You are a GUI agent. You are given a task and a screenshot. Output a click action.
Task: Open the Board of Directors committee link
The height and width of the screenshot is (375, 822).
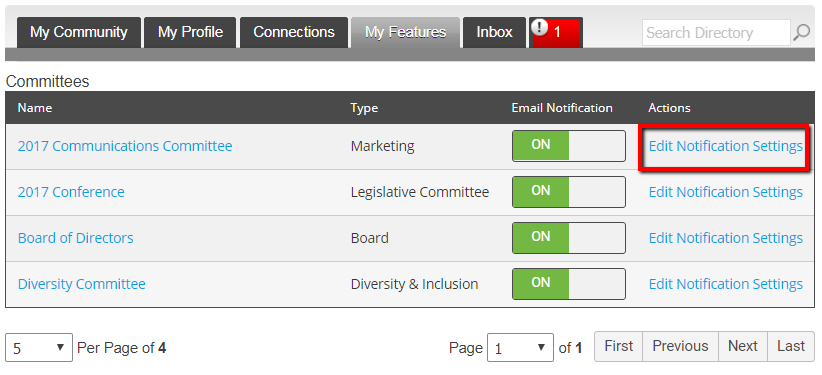(75, 238)
